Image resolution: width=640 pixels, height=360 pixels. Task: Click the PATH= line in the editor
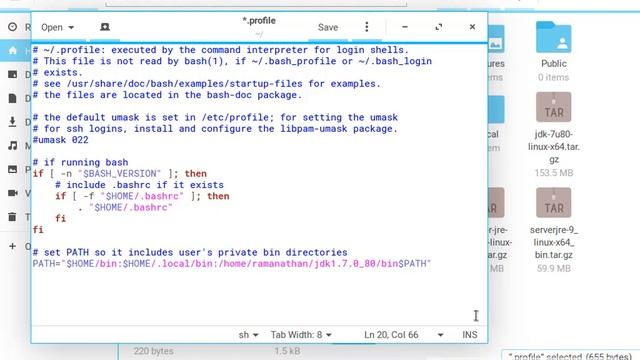(x=232, y=264)
